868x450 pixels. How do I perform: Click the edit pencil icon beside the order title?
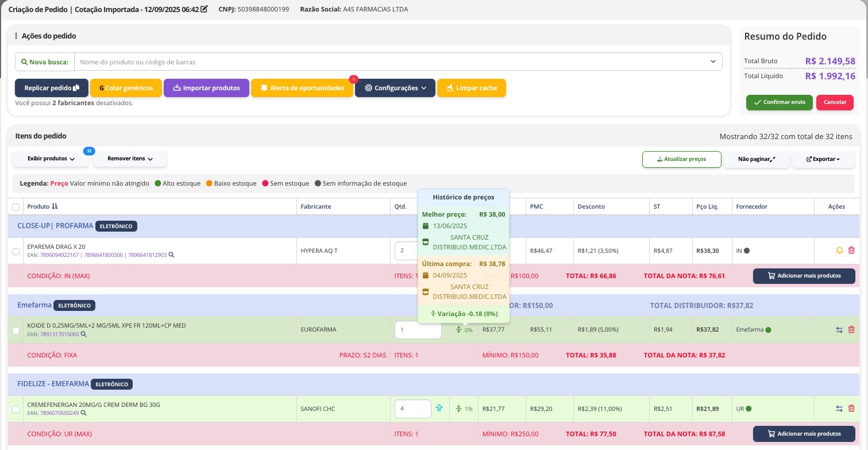coord(204,9)
